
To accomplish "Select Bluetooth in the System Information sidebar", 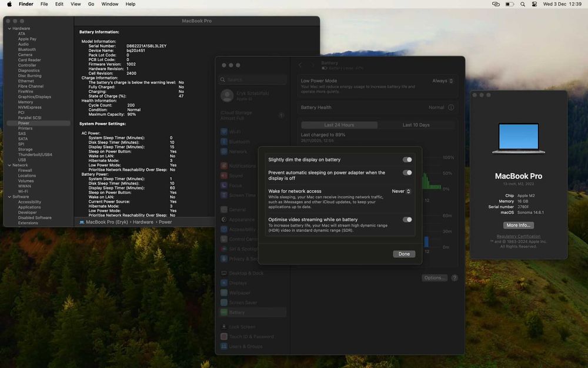I will [27, 49].
